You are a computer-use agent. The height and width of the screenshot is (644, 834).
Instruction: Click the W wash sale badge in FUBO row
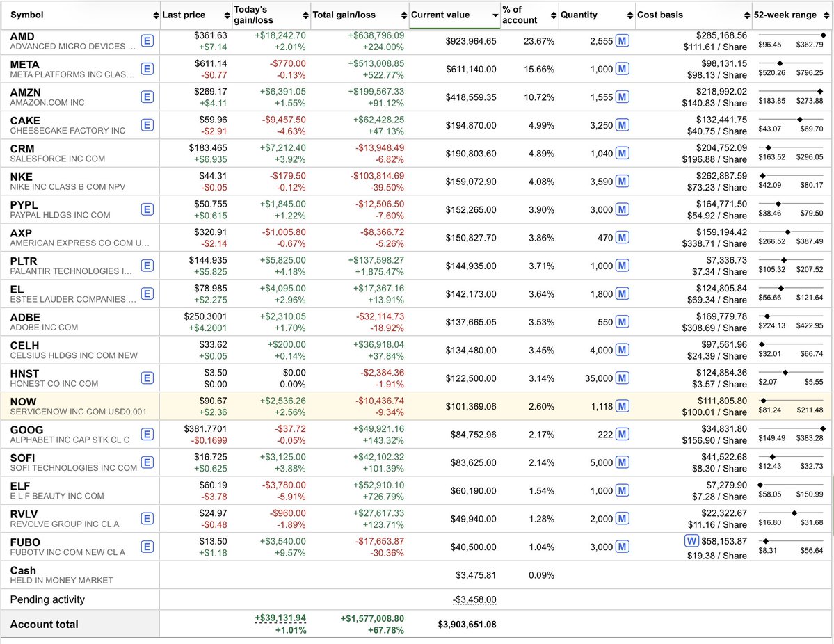tap(691, 541)
